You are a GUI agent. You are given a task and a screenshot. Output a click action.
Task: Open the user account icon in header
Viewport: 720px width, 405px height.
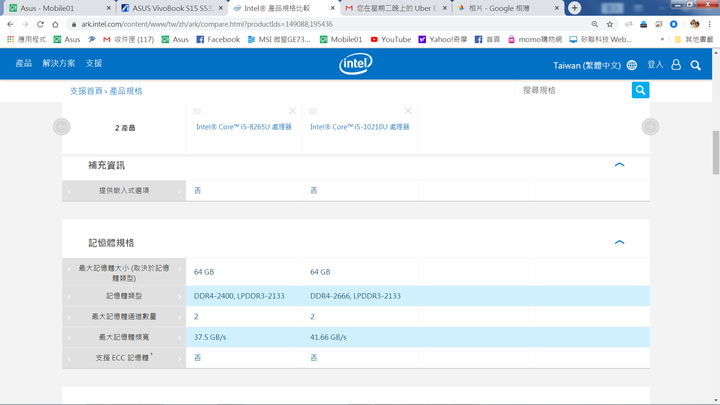(676, 65)
